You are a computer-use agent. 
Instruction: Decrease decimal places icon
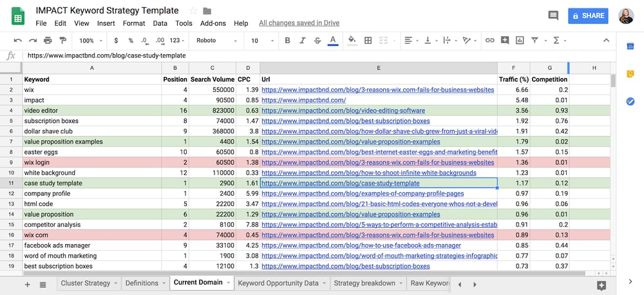click(144, 41)
